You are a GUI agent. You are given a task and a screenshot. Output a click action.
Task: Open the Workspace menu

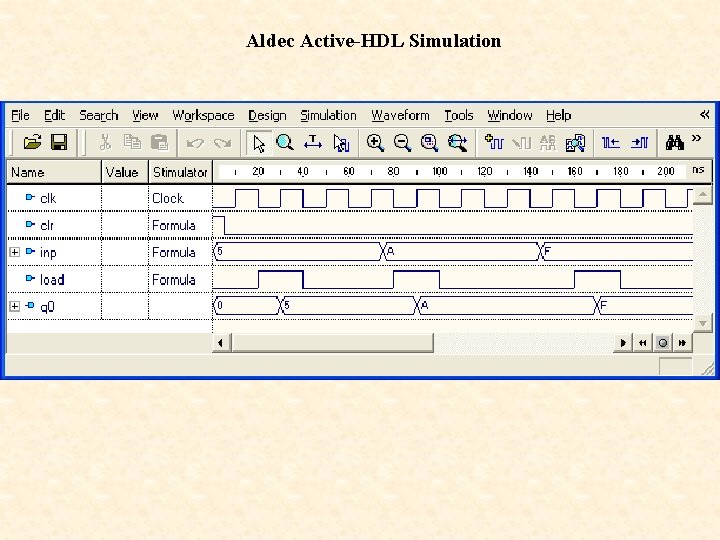[203, 115]
